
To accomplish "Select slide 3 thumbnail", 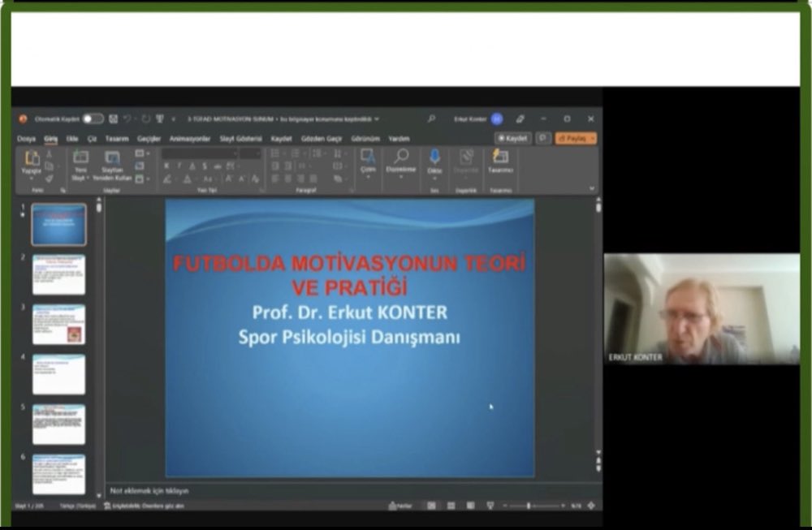I will [x=59, y=325].
